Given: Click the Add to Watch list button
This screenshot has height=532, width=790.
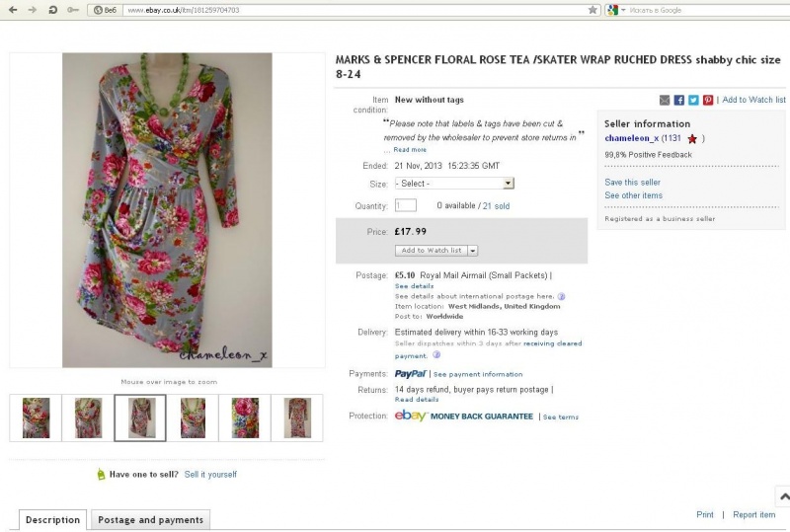Looking at the screenshot, I should pos(432,251).
